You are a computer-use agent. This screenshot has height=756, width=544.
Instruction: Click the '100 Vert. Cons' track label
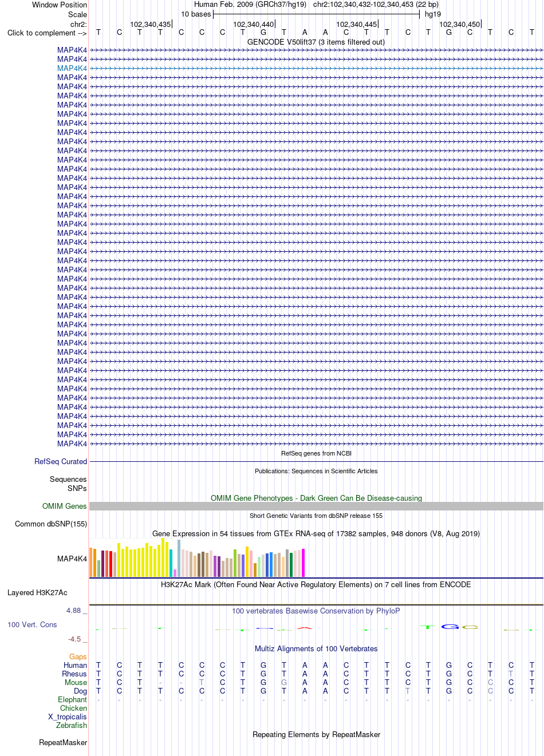pos(32,624)
